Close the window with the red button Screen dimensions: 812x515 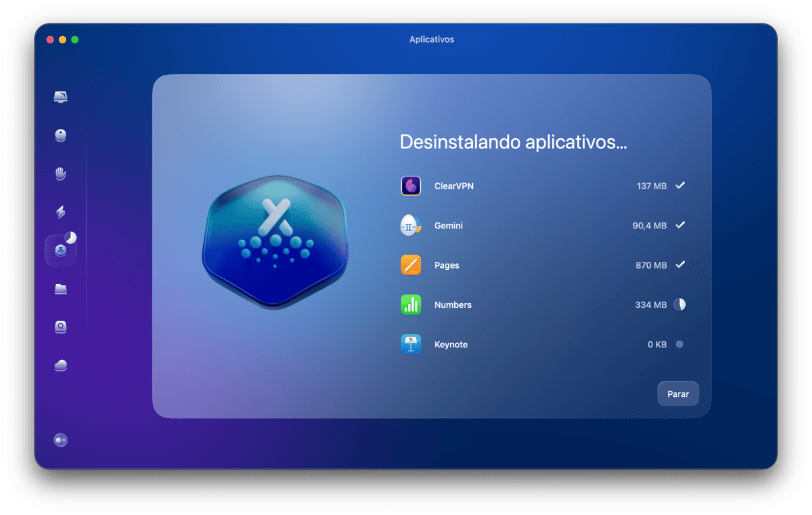tap(50, 39)
